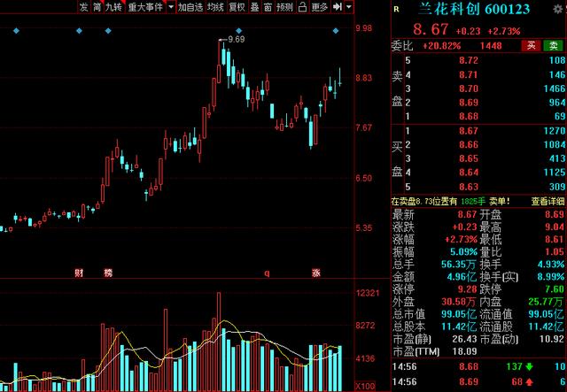Select buy level 2 price 8.66
The width and height of the screenshot is (567, 392).
click(469, 144)
